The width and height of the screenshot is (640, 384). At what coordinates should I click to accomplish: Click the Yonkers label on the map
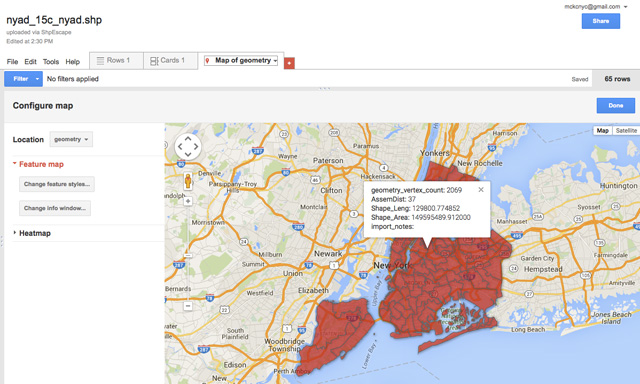(x=435, y=153)
